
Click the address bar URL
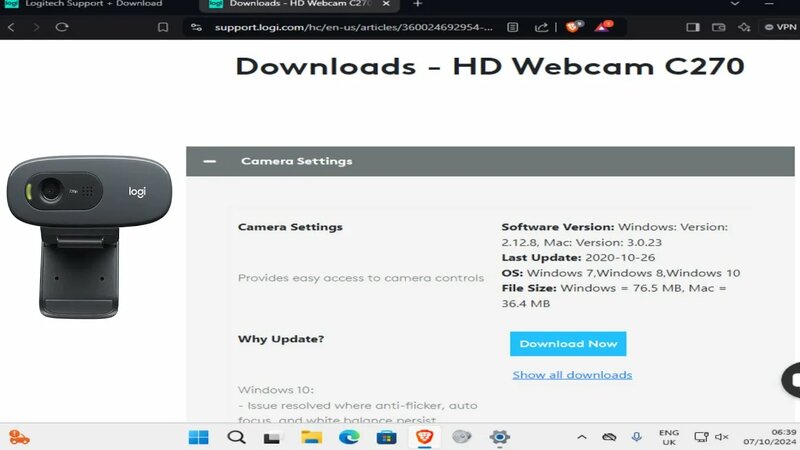tap(354, 27)
